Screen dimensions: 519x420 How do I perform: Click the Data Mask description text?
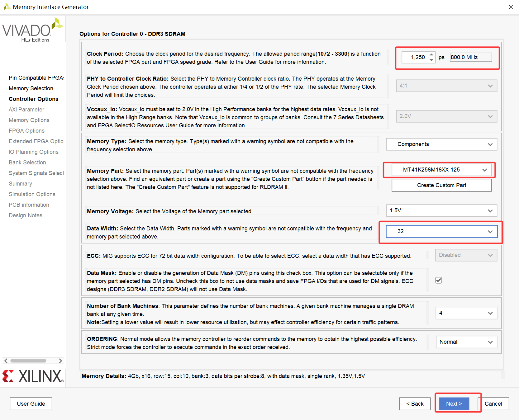click(x=250, y=281)
